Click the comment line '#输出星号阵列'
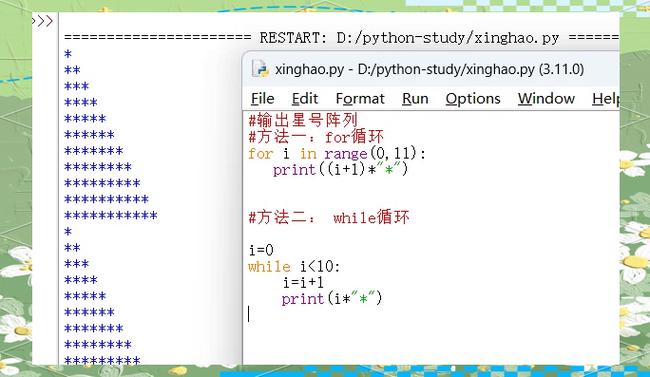Image resolution: width=650 pixels, height=377 pixels. [x=303, y=120]
